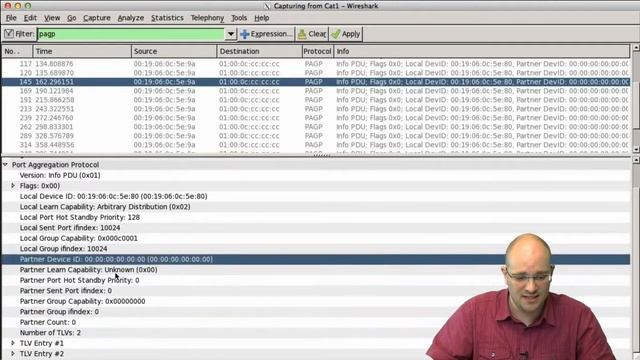The height and width of the screenshot is (360, 640).
Task: Open the Capture menu
Action: click(x=97, y=18)
